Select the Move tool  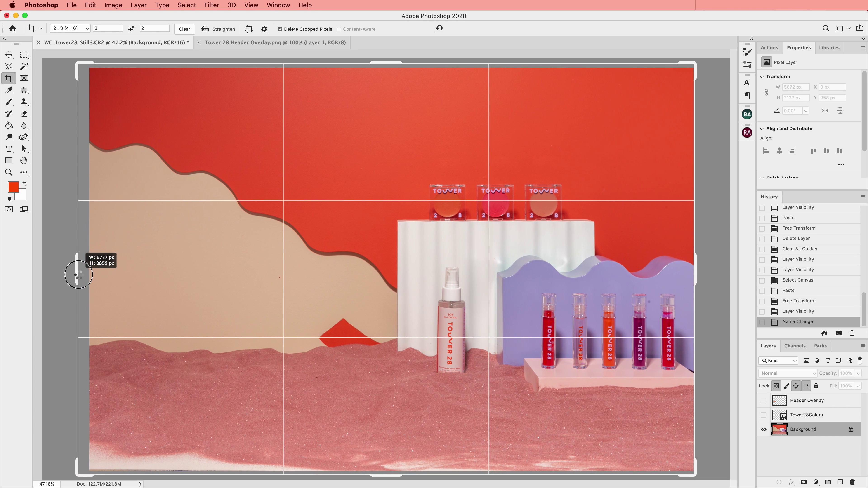(9, 54)
